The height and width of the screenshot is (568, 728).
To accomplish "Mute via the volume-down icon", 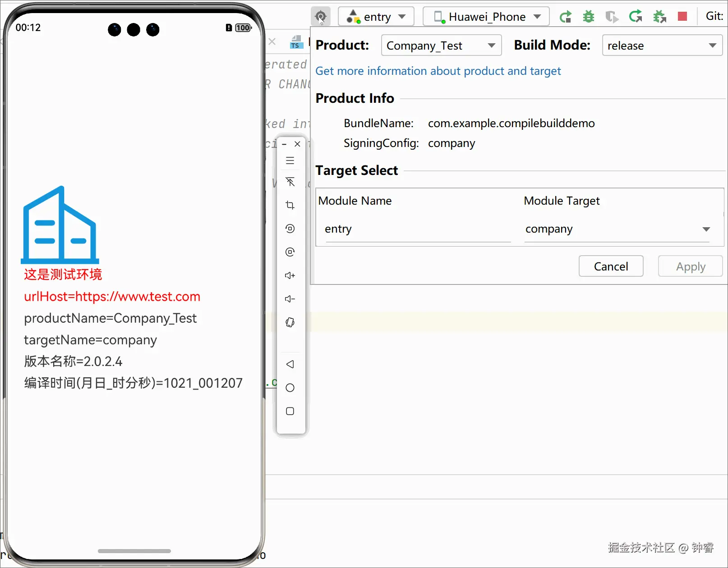I will click(290, 299).
